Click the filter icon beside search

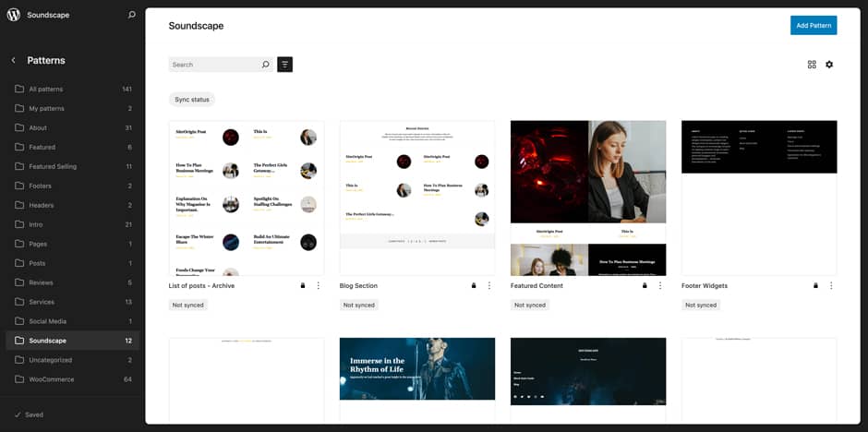tap(284, 65)
